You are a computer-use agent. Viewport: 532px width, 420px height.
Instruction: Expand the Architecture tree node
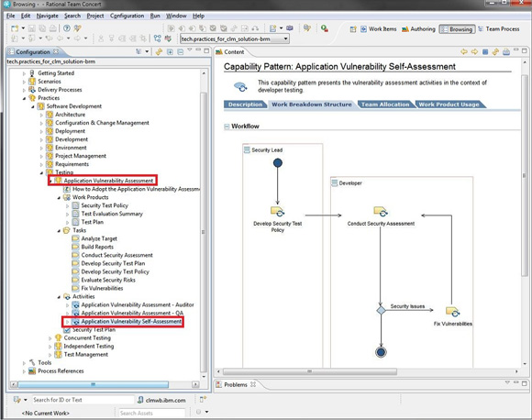[x=41, y=115]
